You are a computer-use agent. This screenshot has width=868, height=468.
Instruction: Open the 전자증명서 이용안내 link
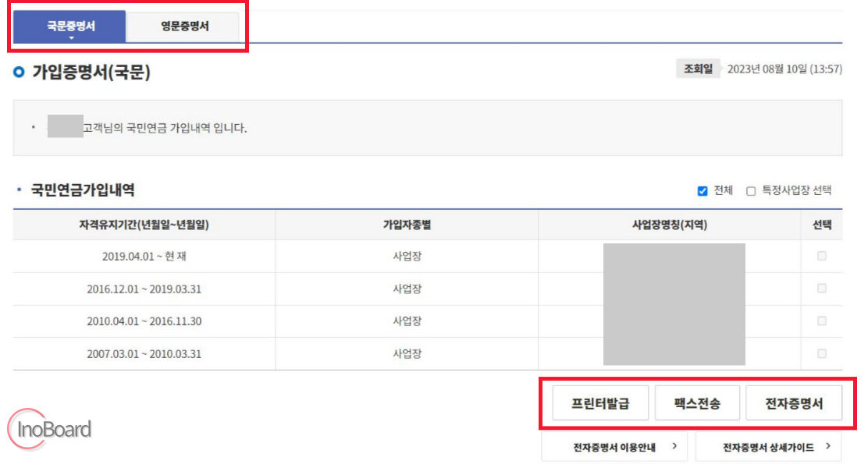tap(614, 447)
